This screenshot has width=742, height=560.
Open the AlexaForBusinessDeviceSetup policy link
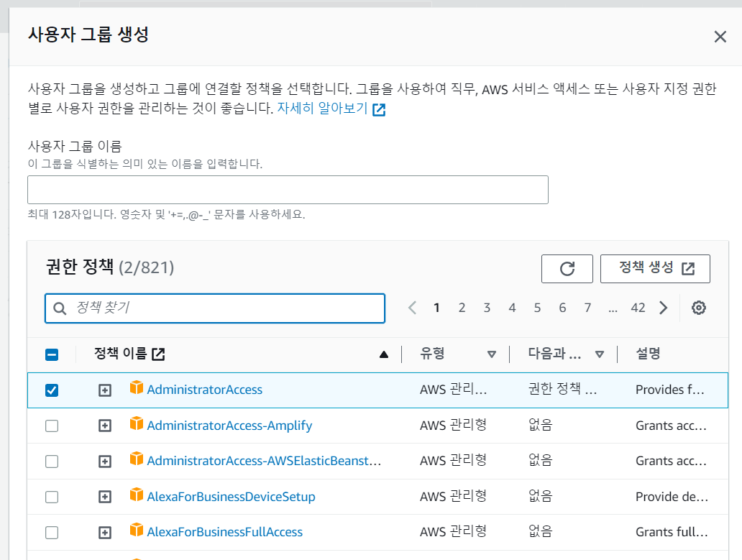[231, 497]
